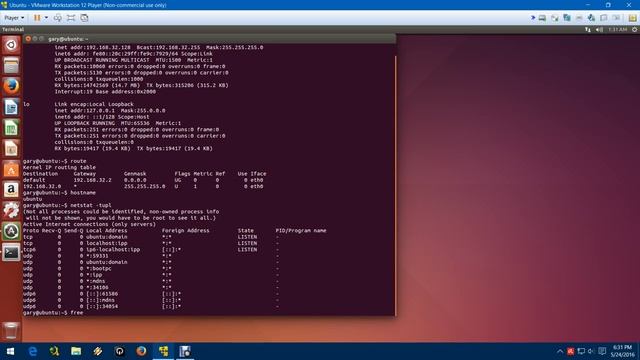Click the VMware hard disk device icon

(x=542, y=18)
